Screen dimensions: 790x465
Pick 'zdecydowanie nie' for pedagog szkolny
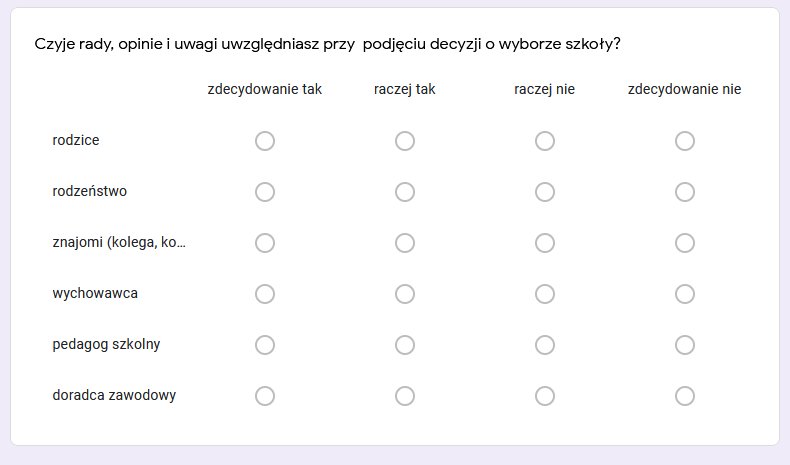tap(685, 345)
